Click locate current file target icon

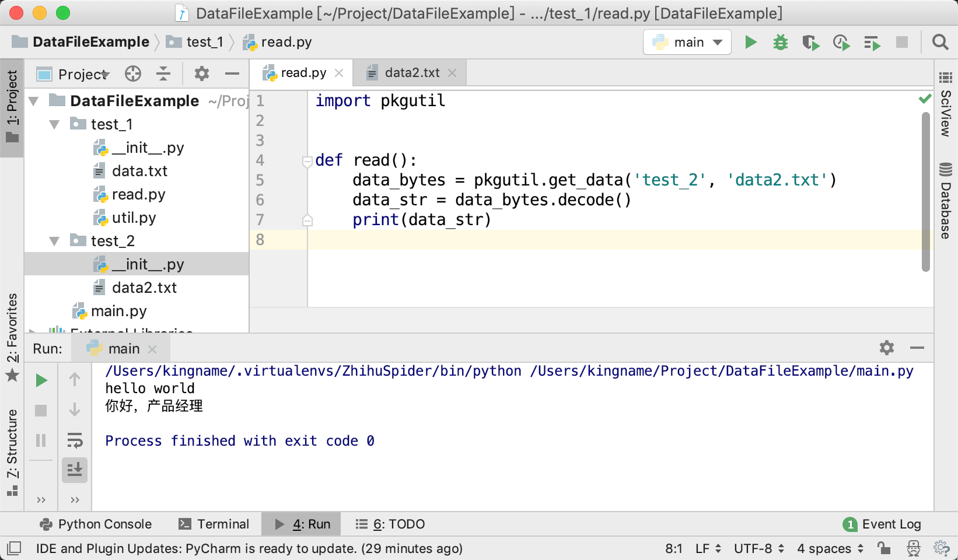[x=133, y=73]
